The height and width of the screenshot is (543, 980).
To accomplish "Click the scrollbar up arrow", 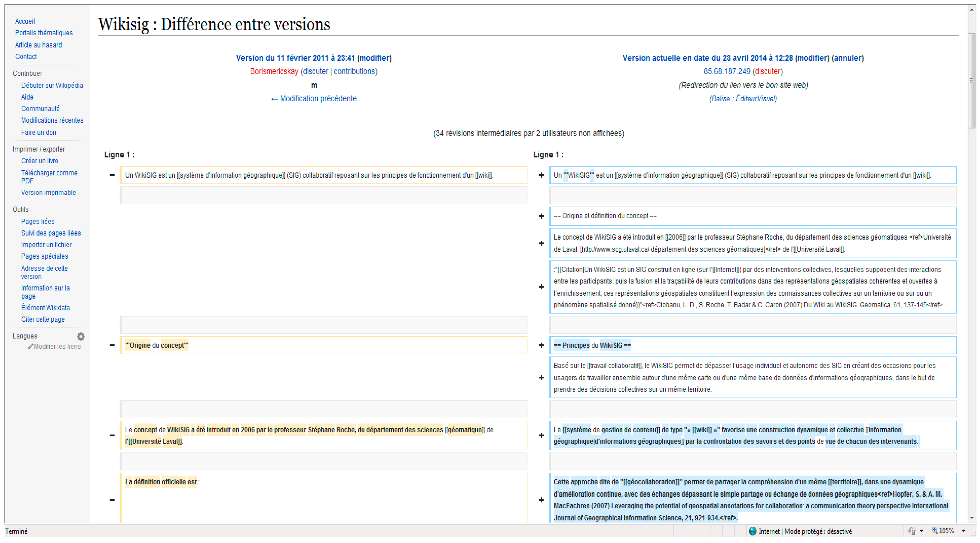I will click(972, 10).
